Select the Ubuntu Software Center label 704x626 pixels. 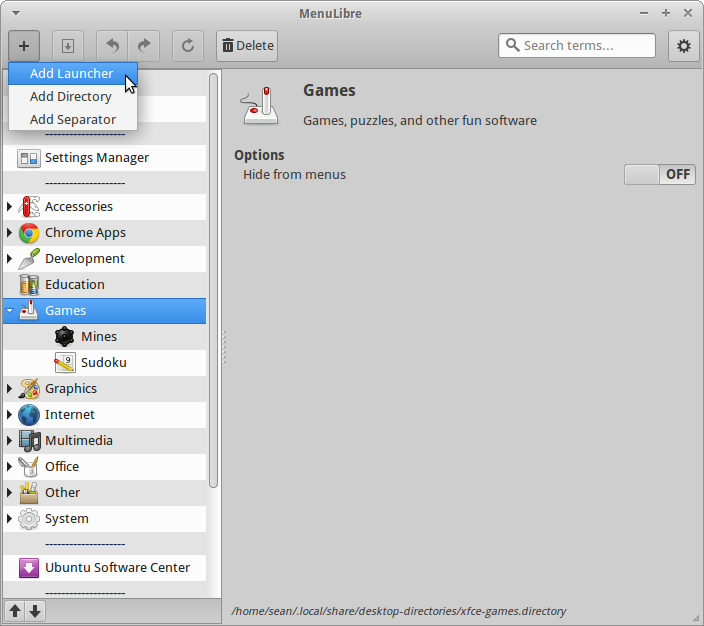point(117,568)
